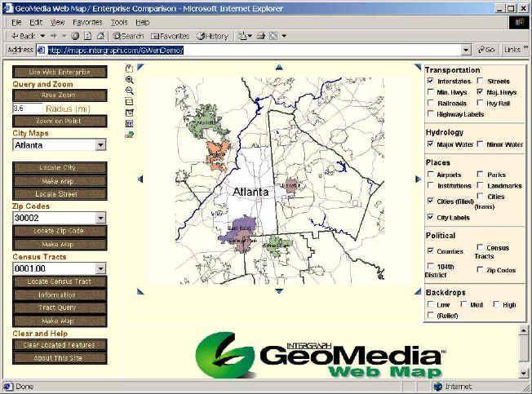Click the scroll down arrow of the logo frame
The width and height of the screenshot is (532, 394).
[x=524, y=374]
